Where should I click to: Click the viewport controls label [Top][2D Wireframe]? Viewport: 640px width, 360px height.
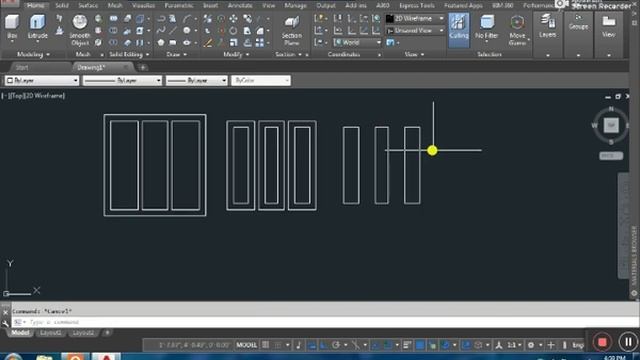click(33, 96)
